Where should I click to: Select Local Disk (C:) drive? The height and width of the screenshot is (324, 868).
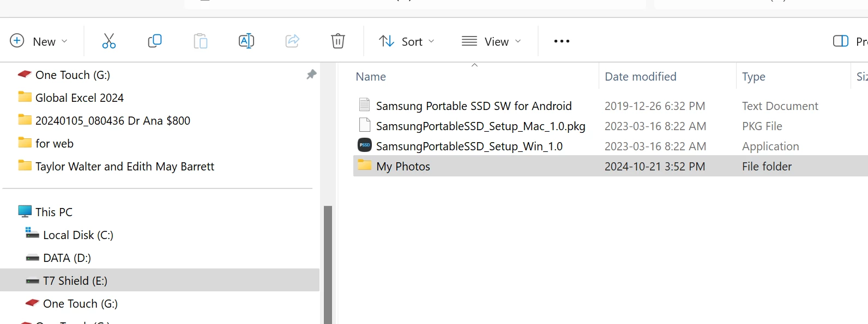(78, 235)
